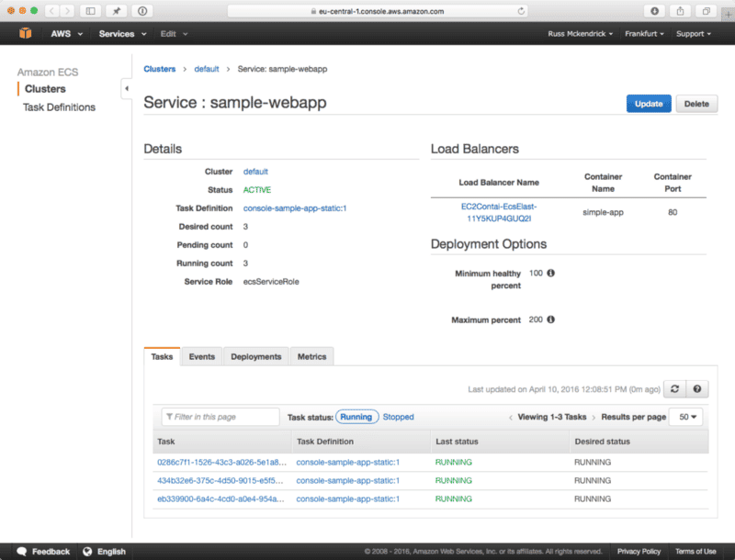
Task: Click the AWS cube logo icon
Action: pyautogui.click(x=23, y=33)
